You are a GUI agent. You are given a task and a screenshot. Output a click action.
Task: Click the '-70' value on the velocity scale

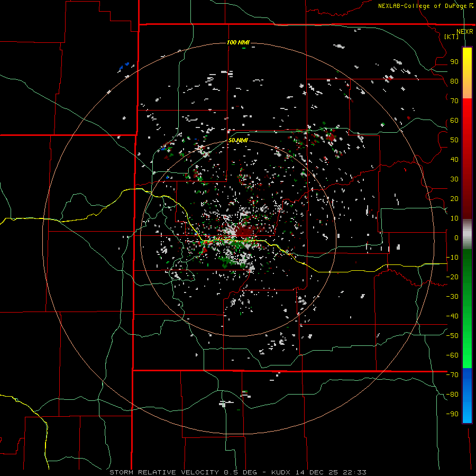[452, 374]
